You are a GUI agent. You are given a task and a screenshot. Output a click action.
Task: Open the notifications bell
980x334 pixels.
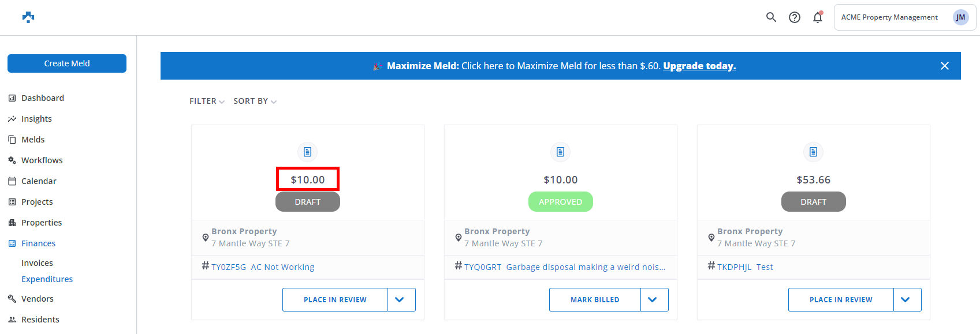pos(818,17)
